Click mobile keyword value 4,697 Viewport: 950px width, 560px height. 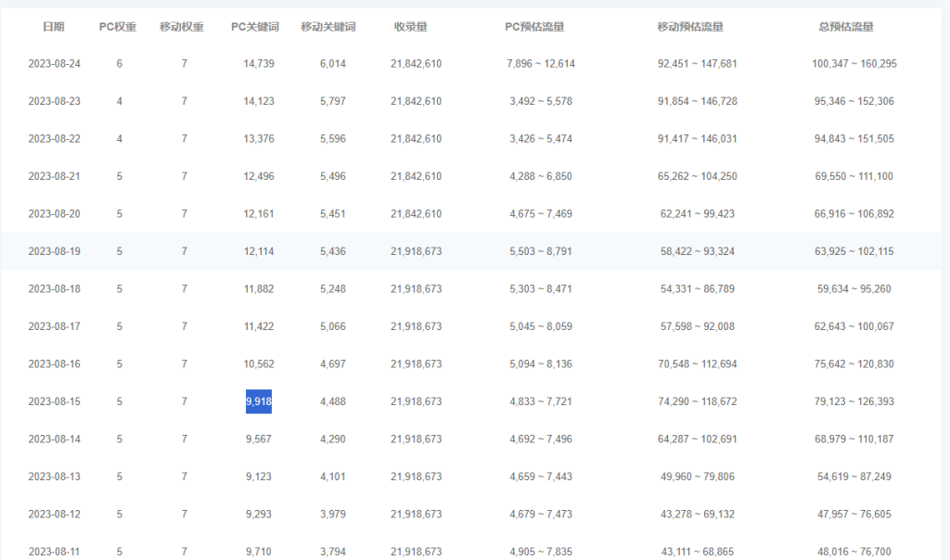(x=333, y=363)
